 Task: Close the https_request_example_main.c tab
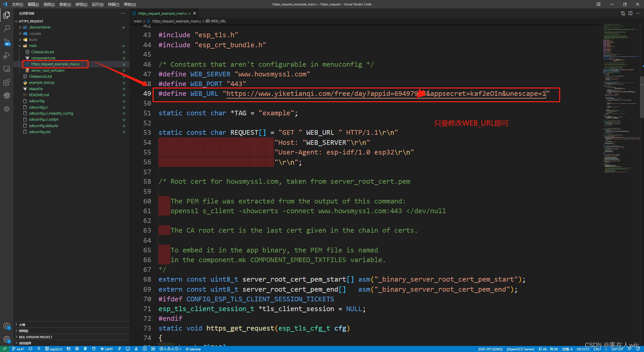(x=195, y=13)
